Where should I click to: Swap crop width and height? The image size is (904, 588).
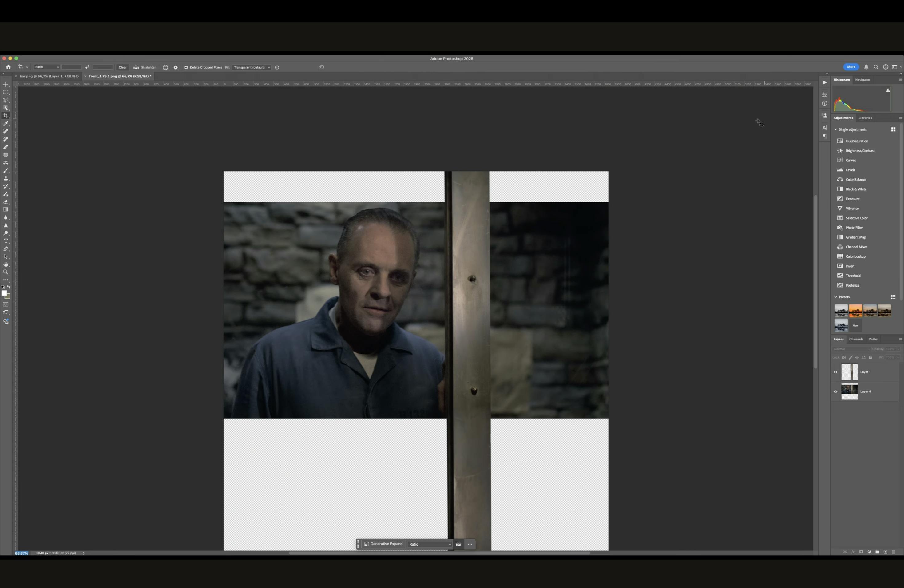point(87,67)
